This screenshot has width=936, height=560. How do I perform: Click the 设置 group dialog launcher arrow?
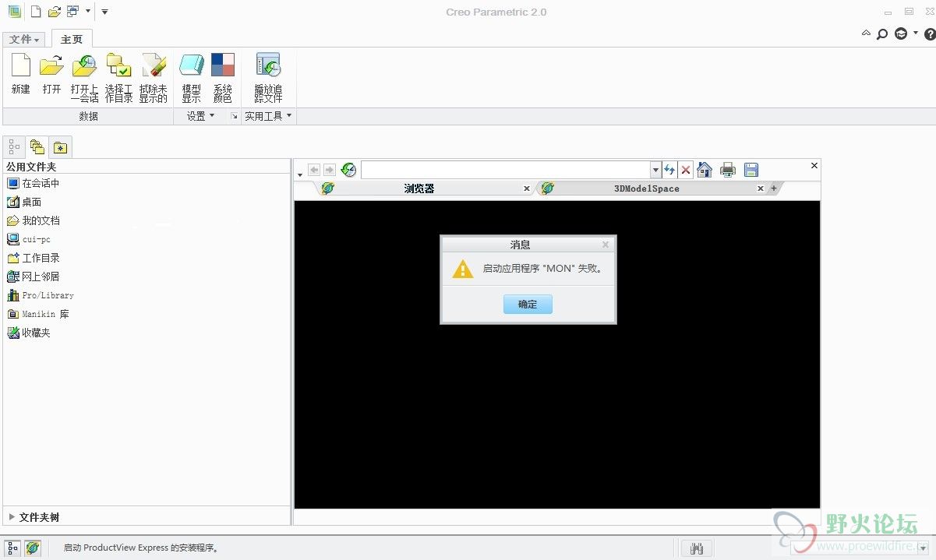point(234,116)
